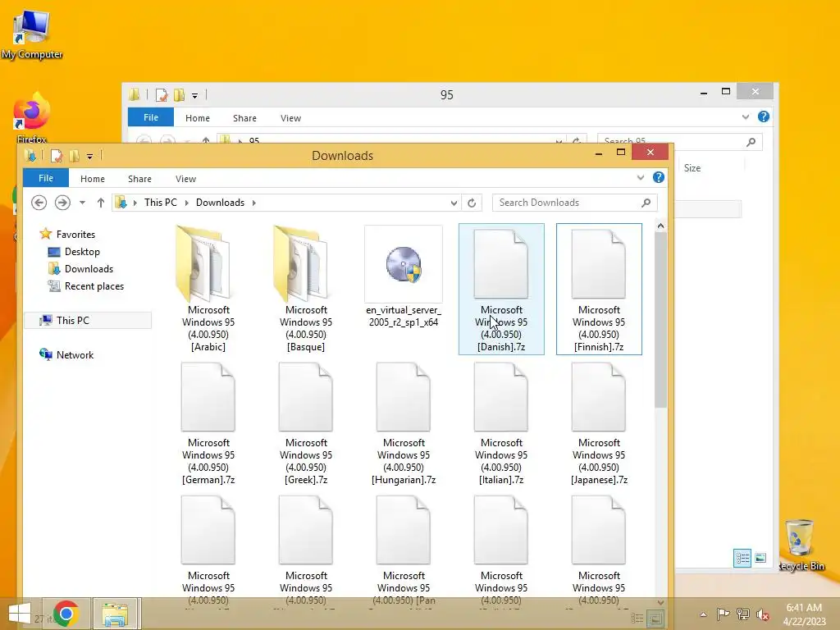Open Share tab in the 95 window
The image size is (840, 630).
pyautogui.click(x=244, y=118)
